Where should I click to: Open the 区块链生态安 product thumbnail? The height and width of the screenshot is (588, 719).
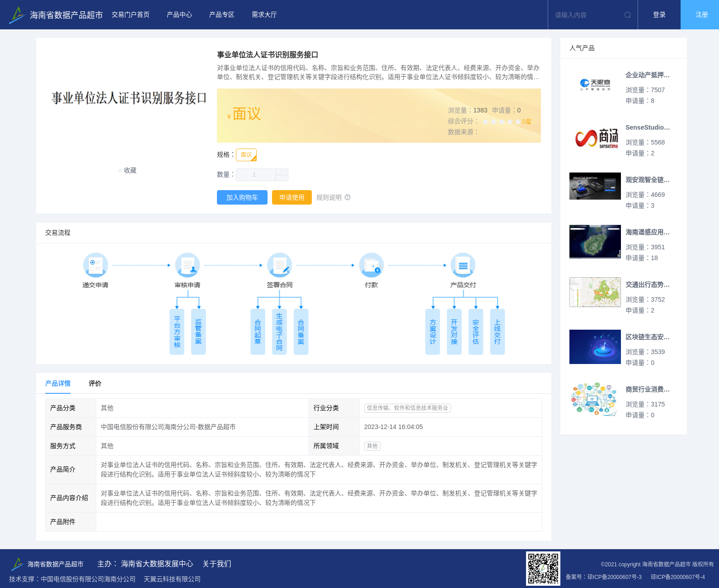coord(595,347)
